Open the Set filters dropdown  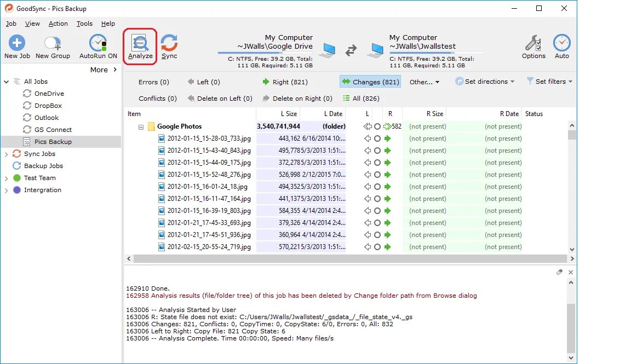coord(549,82)
